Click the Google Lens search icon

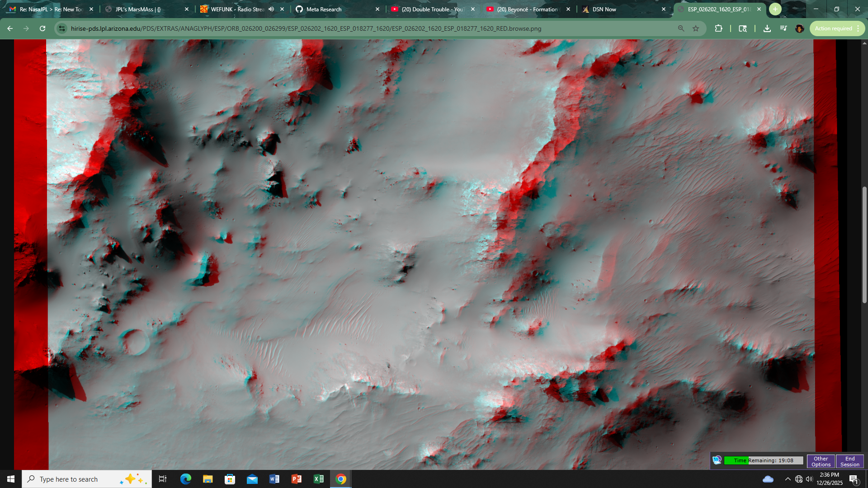pyautogui.click(x=743, y=28)
